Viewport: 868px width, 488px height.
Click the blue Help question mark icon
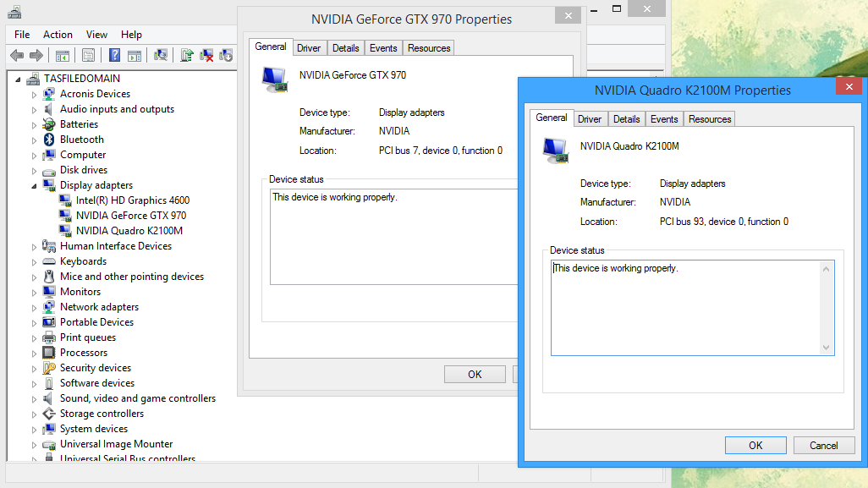point(114,55)
